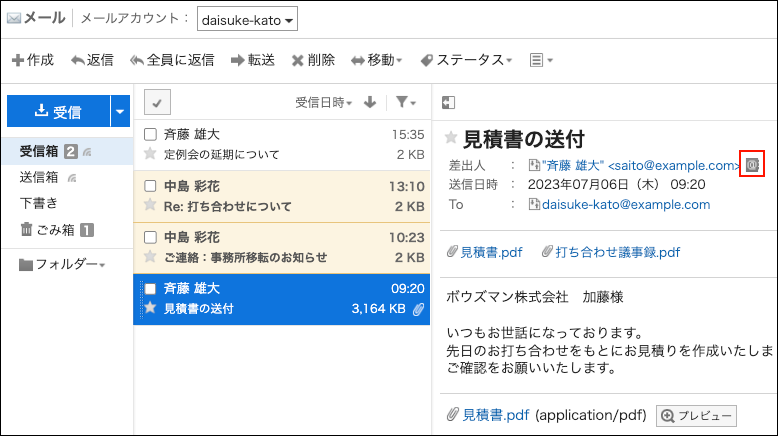Tick checkbox for Re: 打ち合わせについて mail
778x436 pixels.
click(150, 186)
